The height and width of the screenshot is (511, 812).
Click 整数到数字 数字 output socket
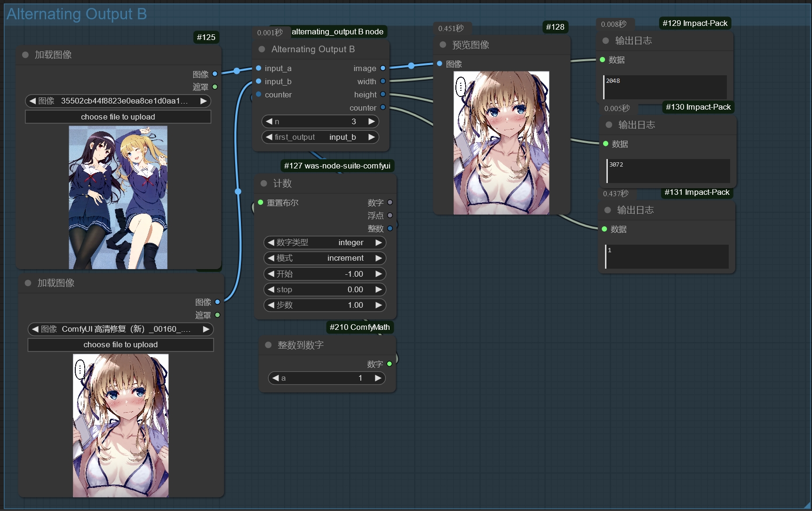point(390,364)
